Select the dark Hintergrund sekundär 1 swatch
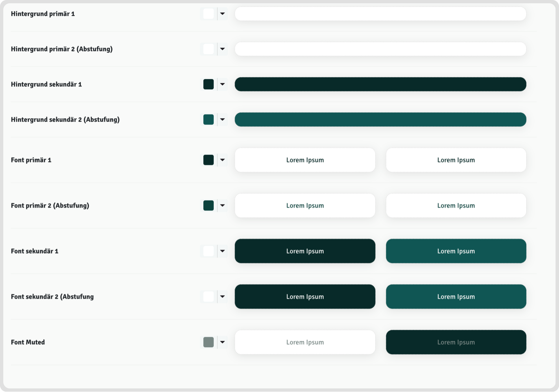The height and width of the screenshot is (392, 559). [208, 84]
